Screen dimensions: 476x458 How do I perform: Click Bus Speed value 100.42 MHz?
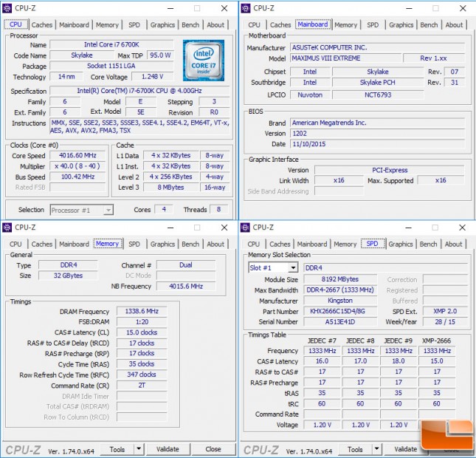click(x=77, y=177)
